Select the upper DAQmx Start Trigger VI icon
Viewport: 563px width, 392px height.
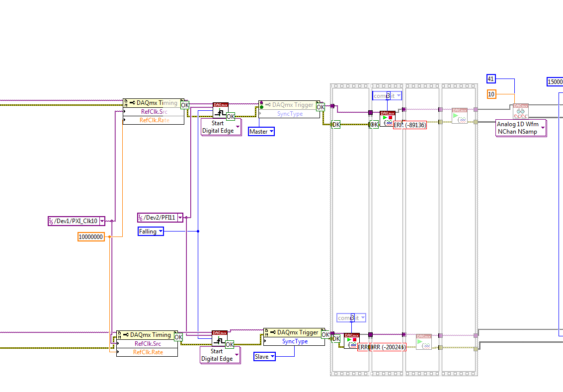pos(220,110)
